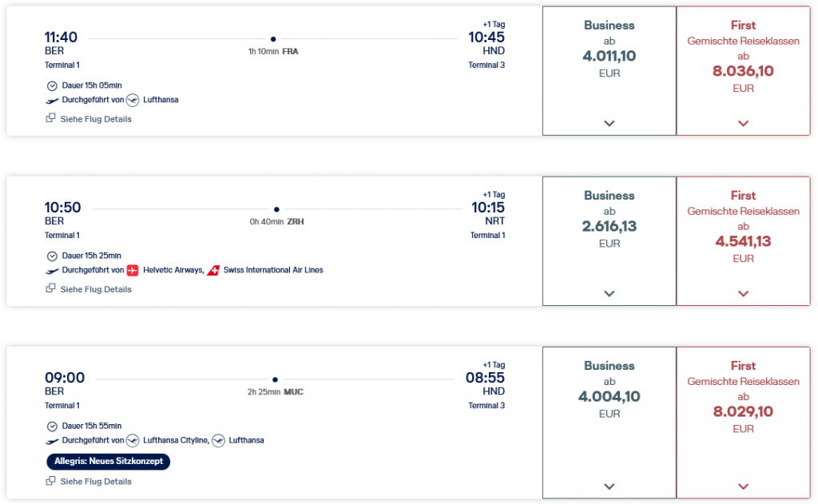Click Lufthansa Cityline logo on 09:00 flight
Image resolution: width=818 pixels, height=504 pixels.
coord(133,440)
